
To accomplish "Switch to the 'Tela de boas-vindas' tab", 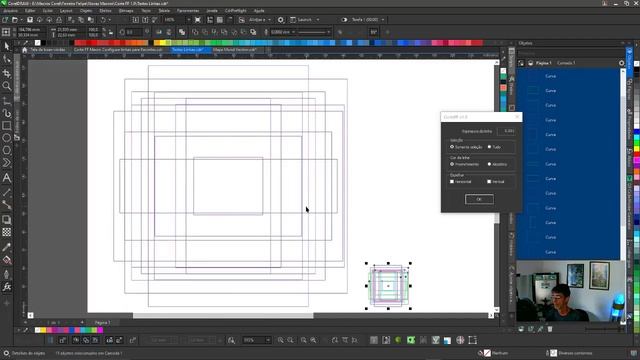I will [48, 50].
